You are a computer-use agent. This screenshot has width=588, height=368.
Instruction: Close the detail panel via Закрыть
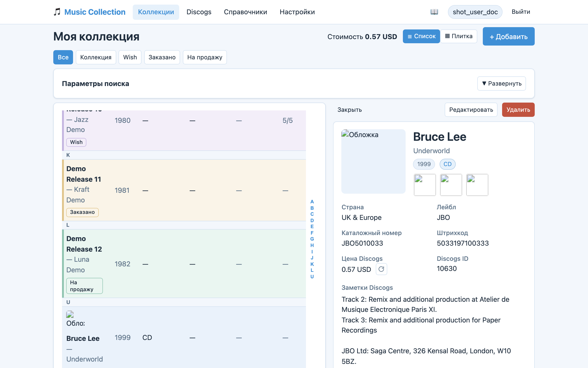pyautogui.click(x=349, y=110)
